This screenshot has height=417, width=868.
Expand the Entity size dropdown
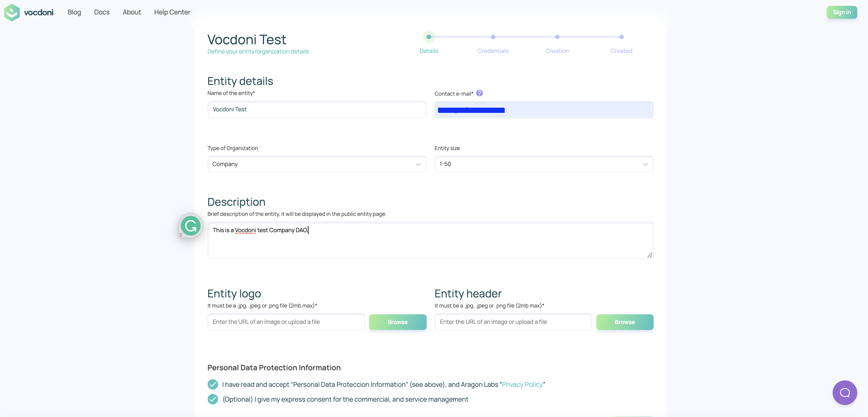click(x=544, y=164)
